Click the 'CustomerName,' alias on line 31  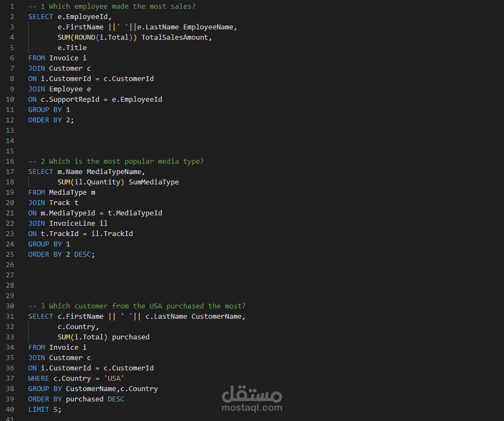(x=218, y=317)
